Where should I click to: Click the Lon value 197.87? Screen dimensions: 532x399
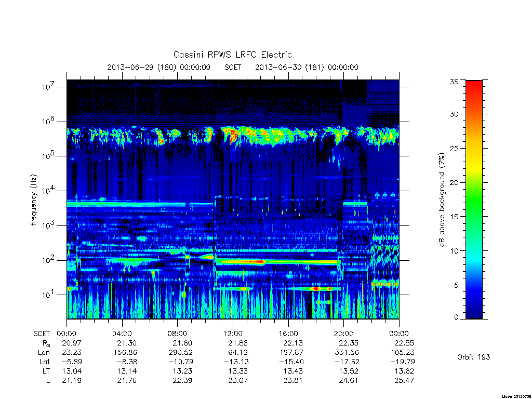291,353
